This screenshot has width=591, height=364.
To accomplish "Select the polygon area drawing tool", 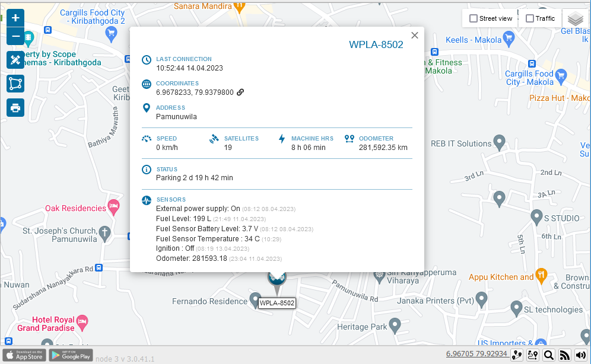I will click(x=15, y=84).
